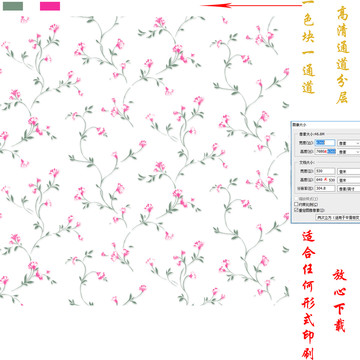Click the pixel width input field

click(325, 143)
